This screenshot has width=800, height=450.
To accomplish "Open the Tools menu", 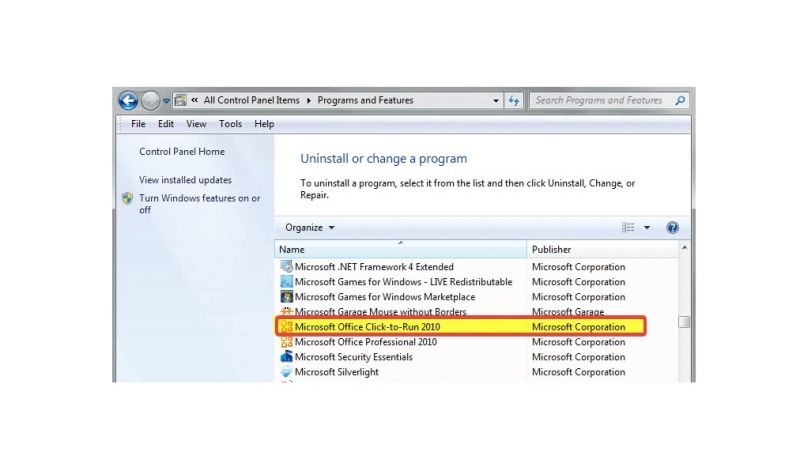I will click(230, 124).
